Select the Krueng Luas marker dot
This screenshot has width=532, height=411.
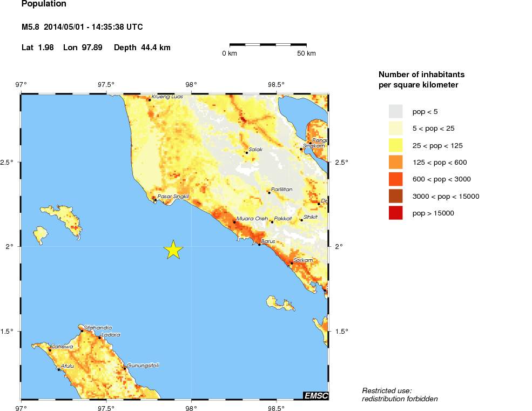coord(150,100)
